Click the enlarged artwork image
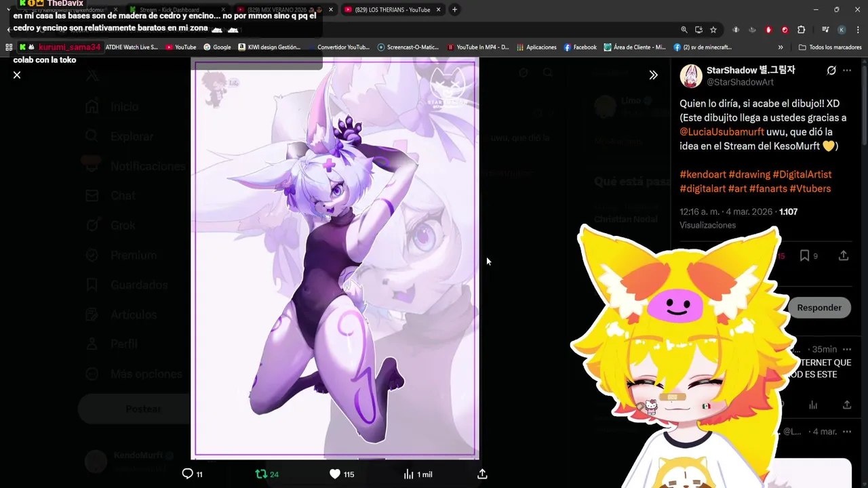This screenshot has width=868, height=488. pyautogui.click(x=335, y=258)
